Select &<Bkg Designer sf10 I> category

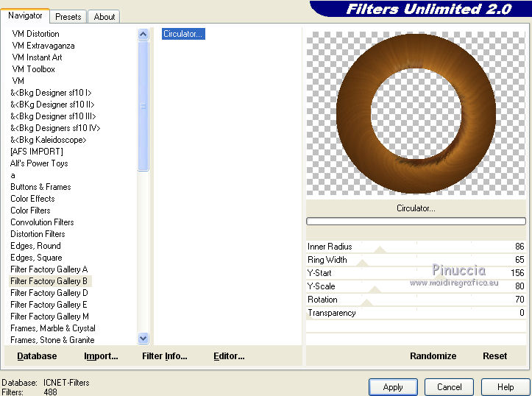point(51,93)
